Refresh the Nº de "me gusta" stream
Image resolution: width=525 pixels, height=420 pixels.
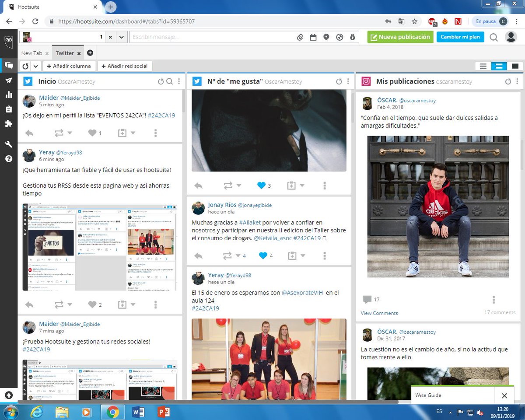click(339, 81)
